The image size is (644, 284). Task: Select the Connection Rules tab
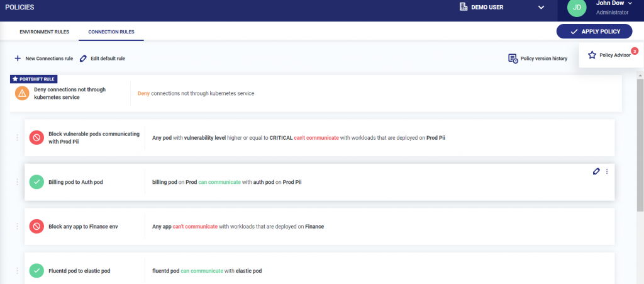[111, 31]
